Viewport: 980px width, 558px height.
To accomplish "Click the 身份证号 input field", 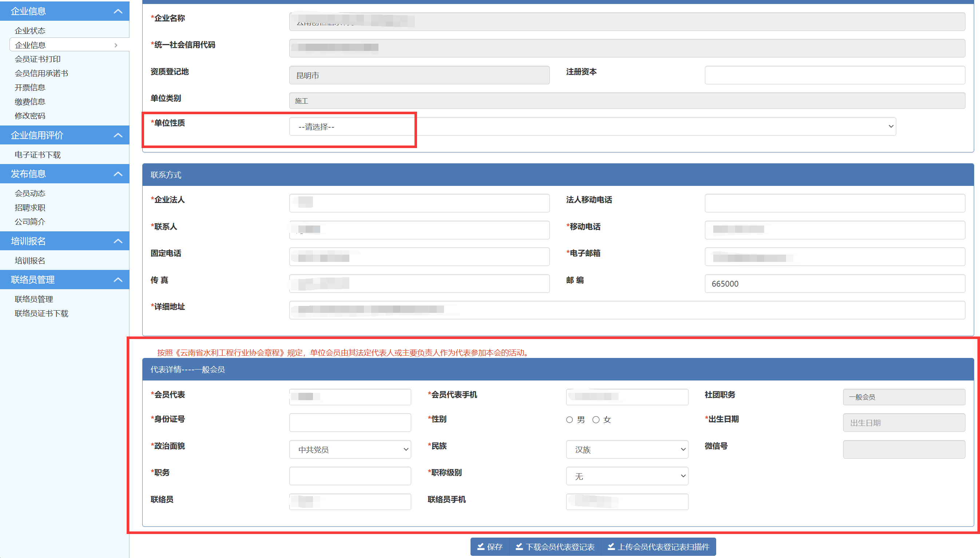I will pos(350,423).
